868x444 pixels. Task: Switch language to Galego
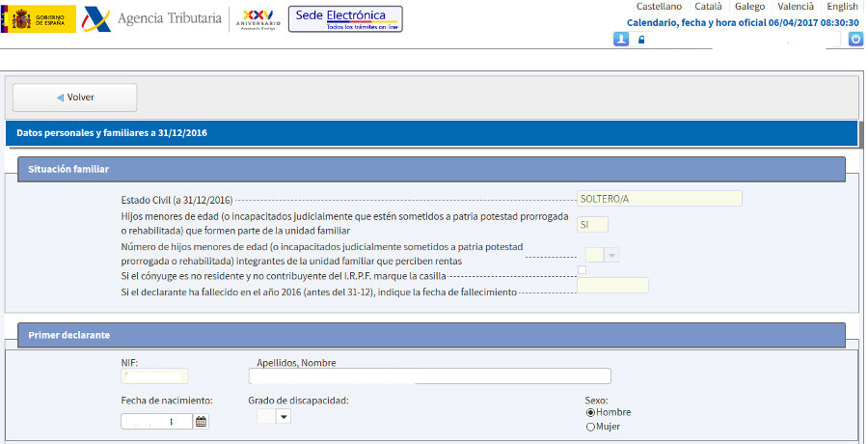pyautogui.click(x=749, y=7)
